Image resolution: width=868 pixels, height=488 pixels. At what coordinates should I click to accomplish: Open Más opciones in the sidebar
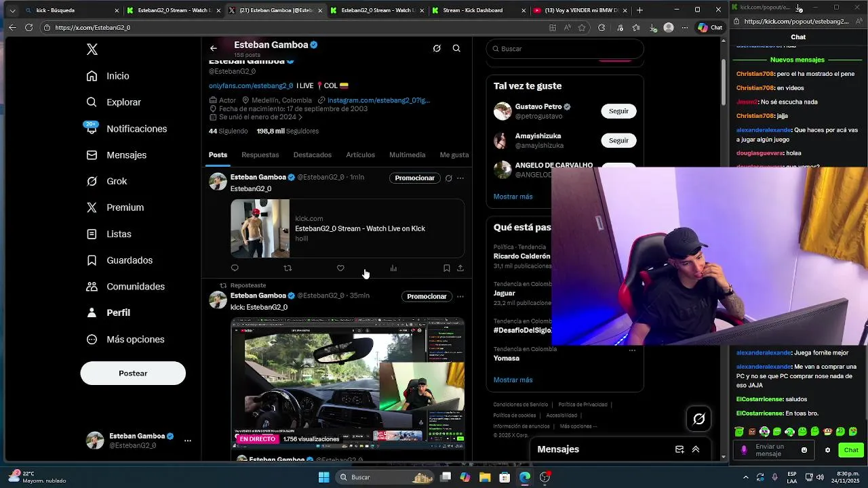[125, 339]
